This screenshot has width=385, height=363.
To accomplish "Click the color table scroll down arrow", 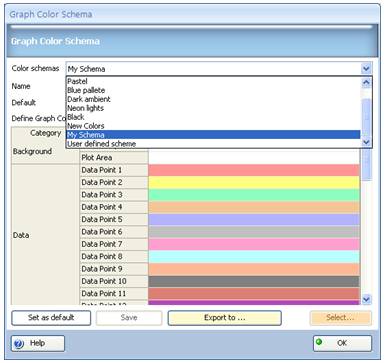I will [x=366, y=299].
